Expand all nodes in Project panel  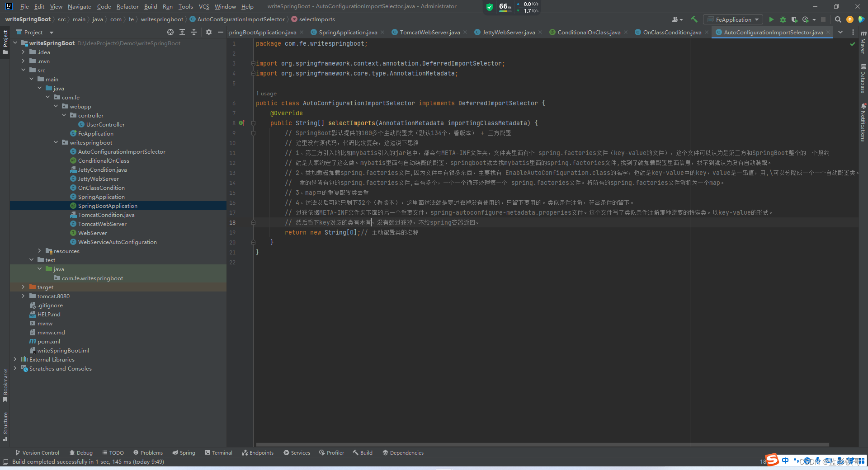point(182,32)
